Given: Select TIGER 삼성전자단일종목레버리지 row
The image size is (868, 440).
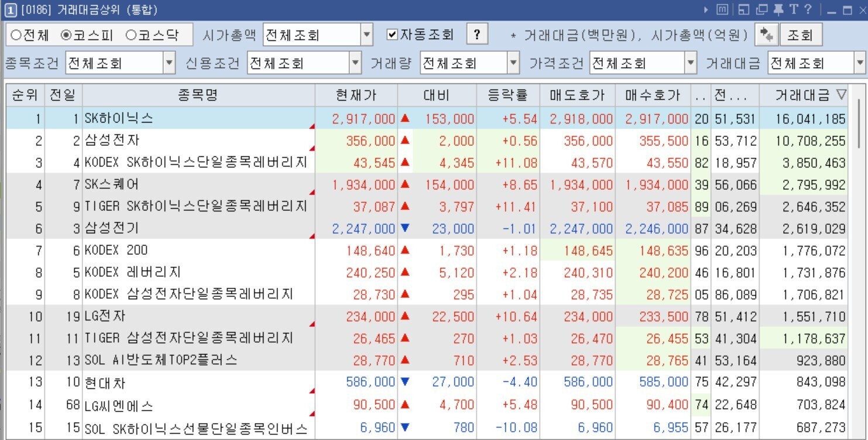Looking at the screenshot, I should click(427, 338).
